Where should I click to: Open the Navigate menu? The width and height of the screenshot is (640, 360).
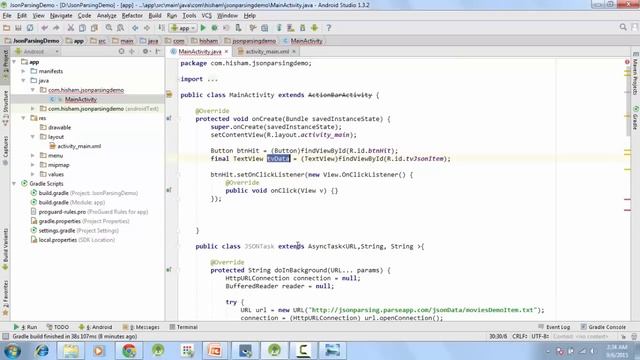[61, 16]
